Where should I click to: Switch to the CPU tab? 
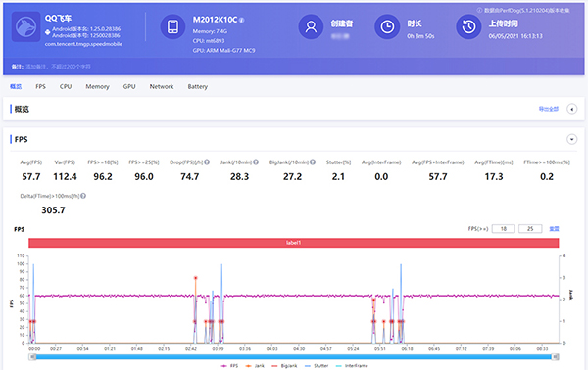click(66, 86)
